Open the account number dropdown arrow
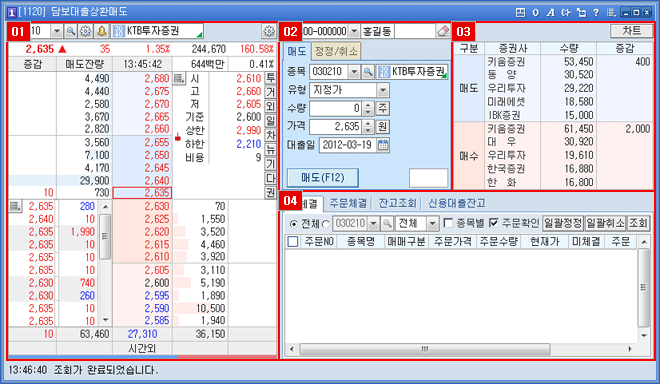This screenshot has width=660, height=384. 354,31
